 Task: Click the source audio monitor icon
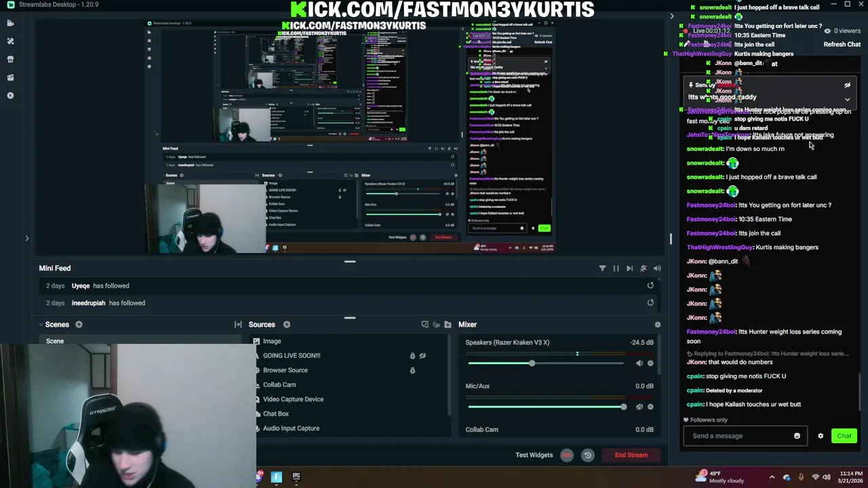pyautogui.click(x=436, y=325)
